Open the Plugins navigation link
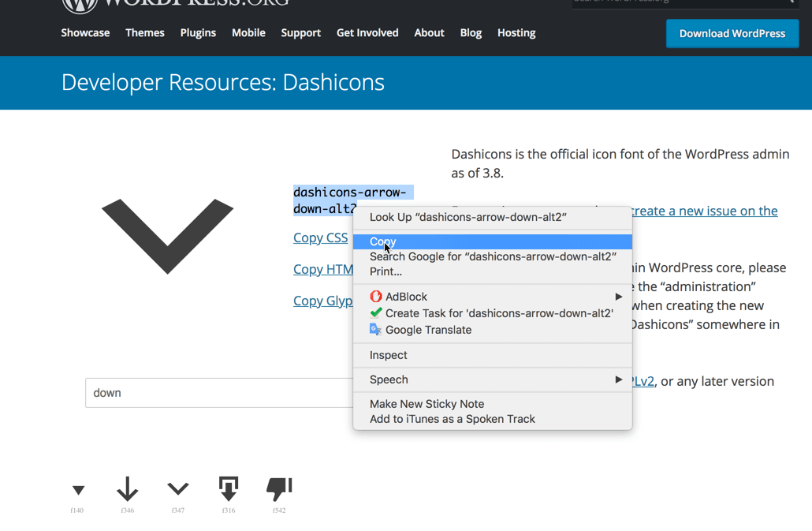 click(198, 33)
